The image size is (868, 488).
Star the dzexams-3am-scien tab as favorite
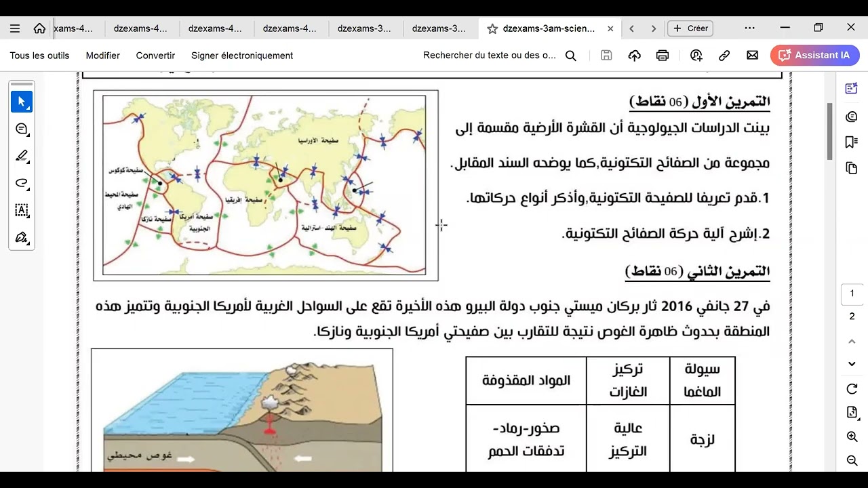point(492,28)
